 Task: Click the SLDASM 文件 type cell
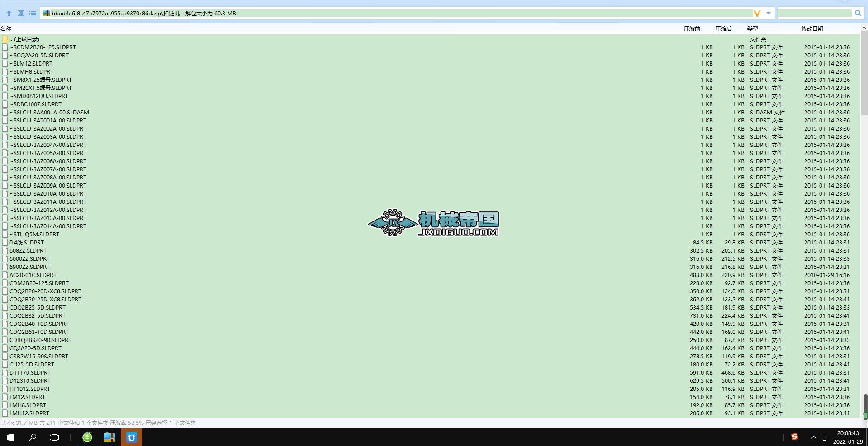767,113
